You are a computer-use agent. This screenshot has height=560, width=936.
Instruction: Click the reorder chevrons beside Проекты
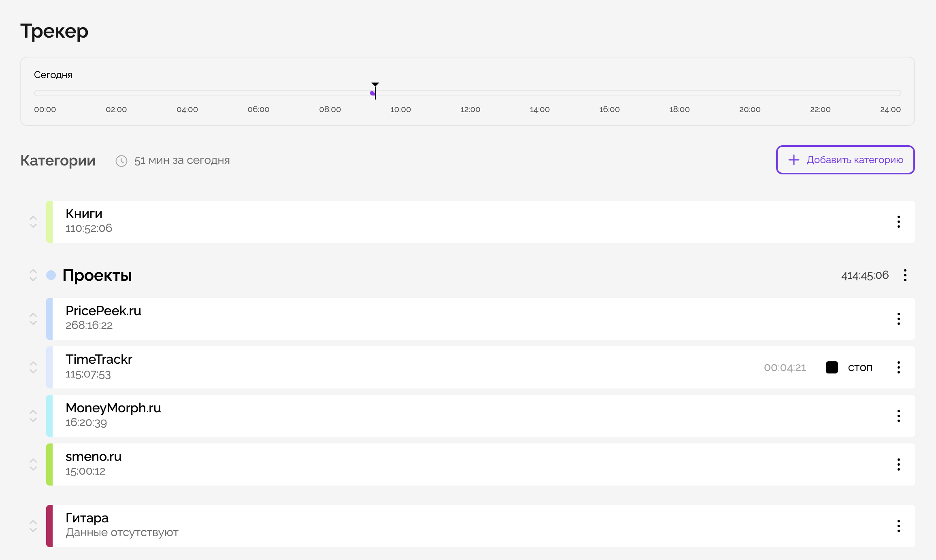(x=33, y=275)
